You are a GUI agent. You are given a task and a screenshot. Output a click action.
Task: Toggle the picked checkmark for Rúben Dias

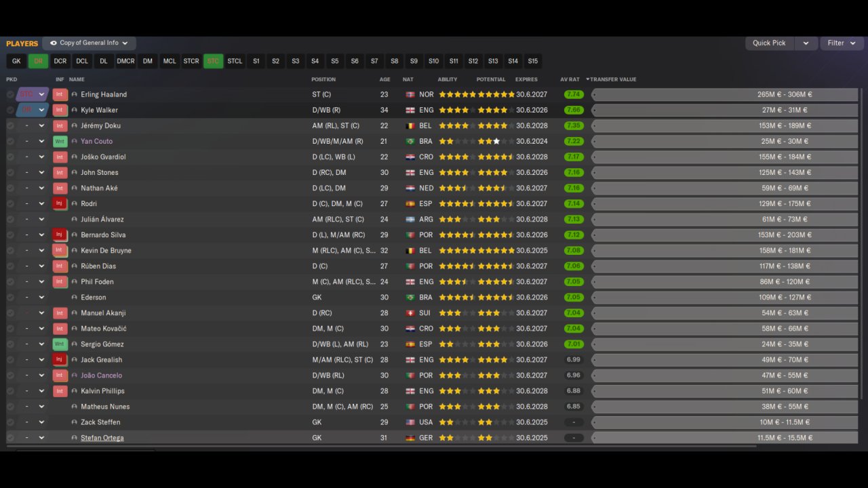click(10, 266)
